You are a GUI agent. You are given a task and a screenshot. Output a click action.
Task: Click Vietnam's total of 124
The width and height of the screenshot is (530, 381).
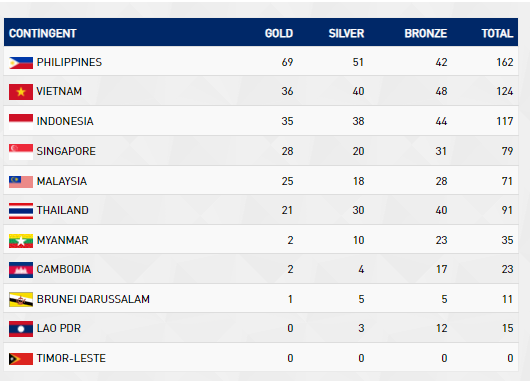click(505, 92)
